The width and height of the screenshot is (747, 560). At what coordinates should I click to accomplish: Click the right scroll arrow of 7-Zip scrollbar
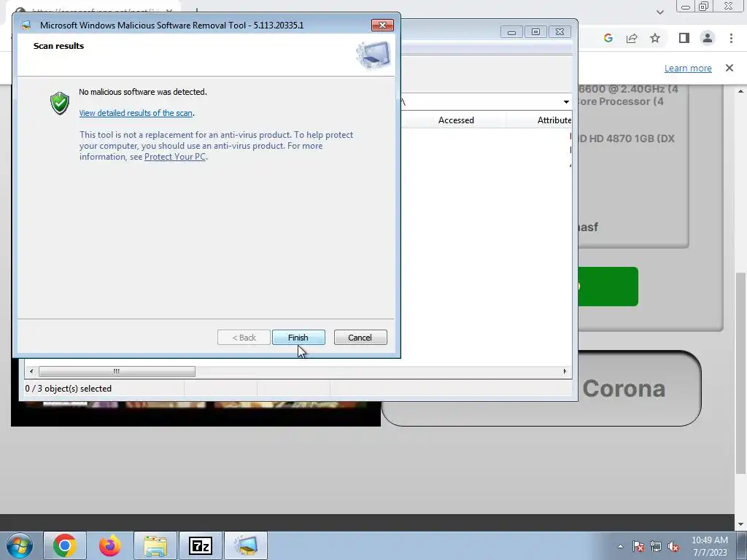point(565,371)
